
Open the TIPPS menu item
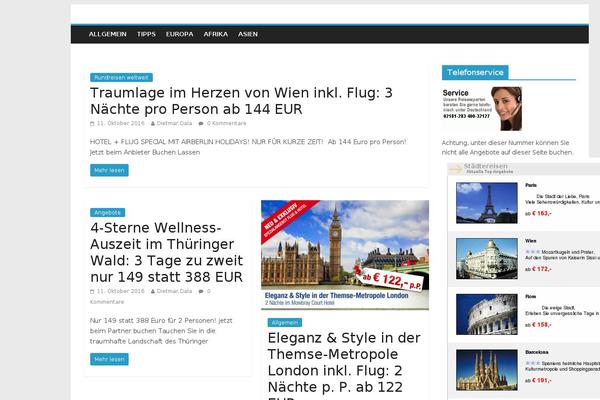[x=146, y=34]
